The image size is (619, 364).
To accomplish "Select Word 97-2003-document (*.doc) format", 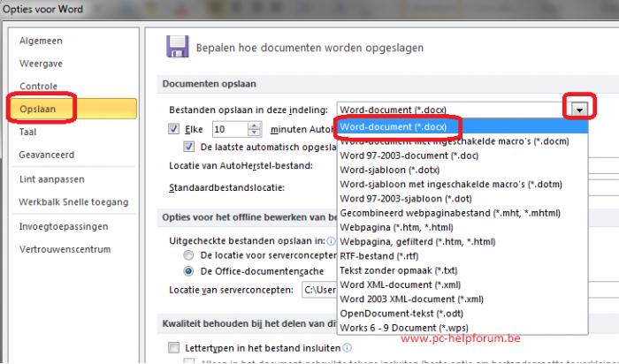I will pos(462,155).
